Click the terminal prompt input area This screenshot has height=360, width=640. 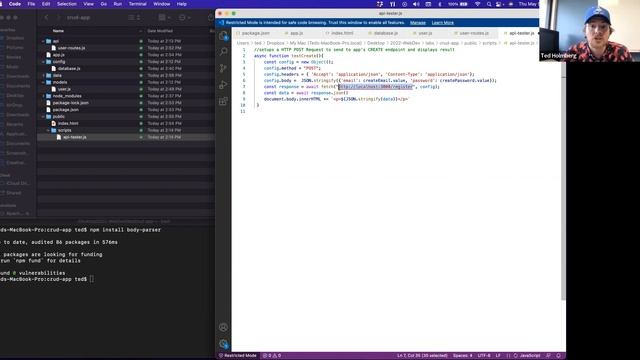pos(92,279)
